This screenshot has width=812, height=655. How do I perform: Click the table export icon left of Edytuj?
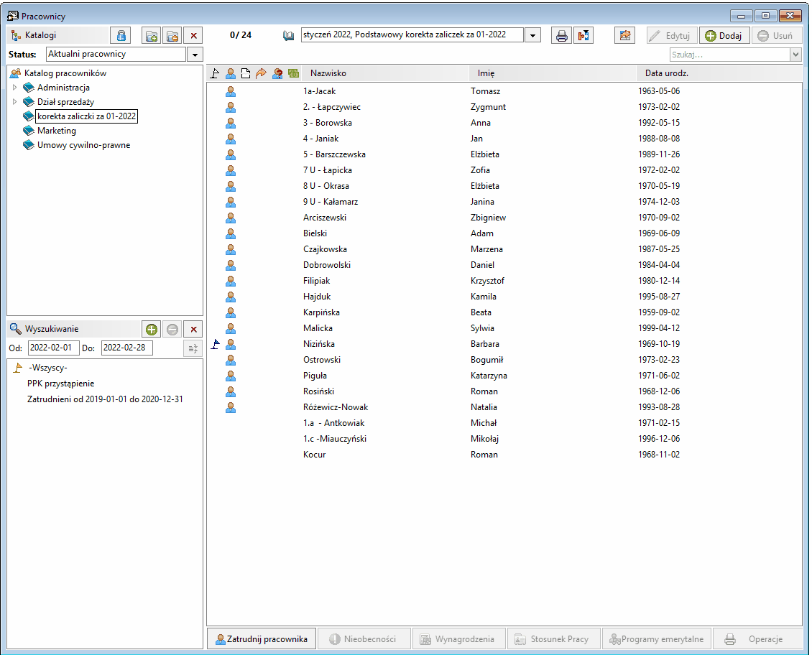(x=625, y=36)
